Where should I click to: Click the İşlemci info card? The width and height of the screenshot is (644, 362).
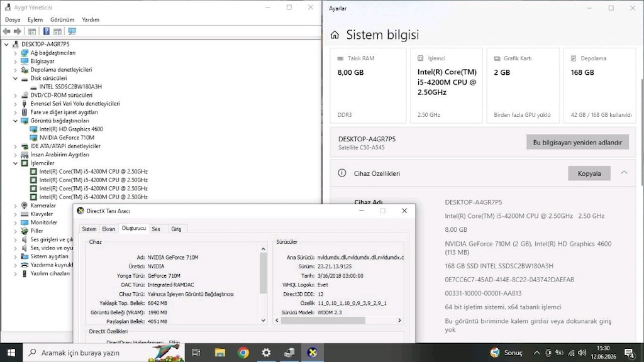click(x=447, y=85)
